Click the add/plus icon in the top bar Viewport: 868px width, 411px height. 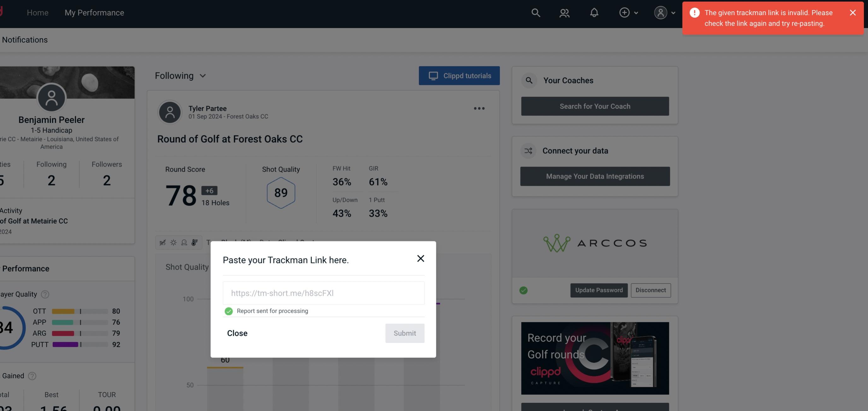625,12
